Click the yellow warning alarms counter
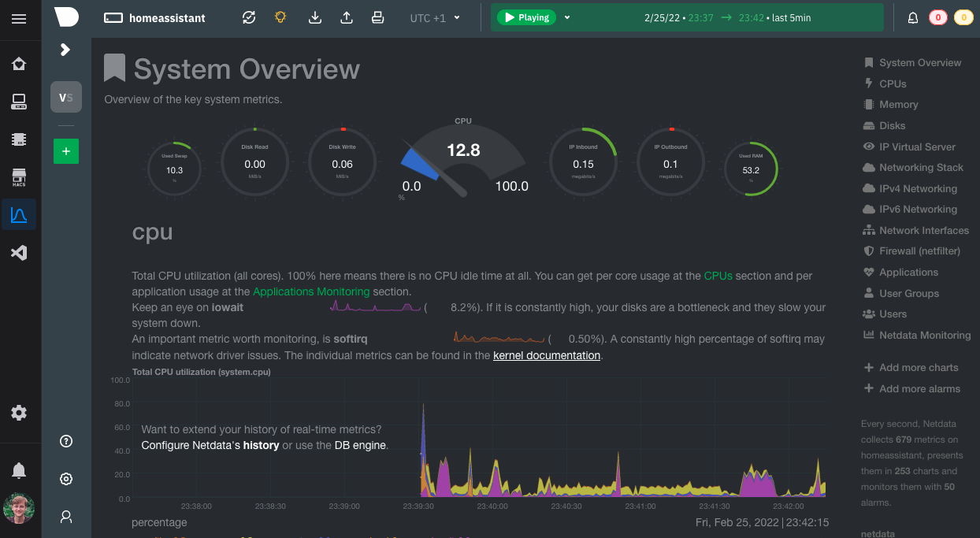The height and width of the screenshot is (538, 980). tap(963, 18)
